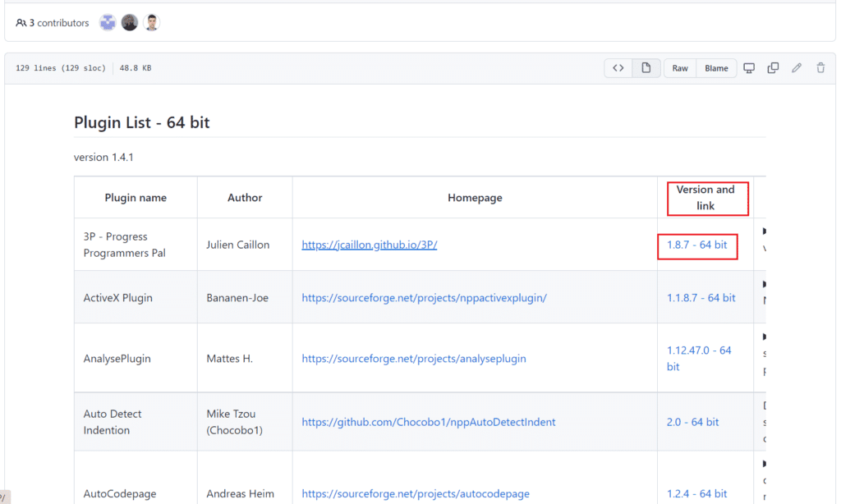The width and height of the screenshot is (841, 504).
Task: Open the ActiveX Plugin SourceForge page
Action: coord(425,297)
